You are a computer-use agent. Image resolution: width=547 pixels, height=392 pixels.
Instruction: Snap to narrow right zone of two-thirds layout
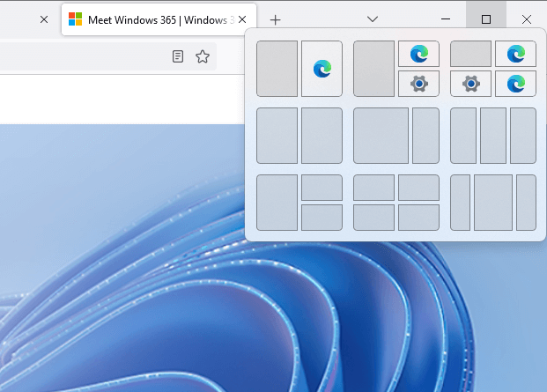[425, 136]
